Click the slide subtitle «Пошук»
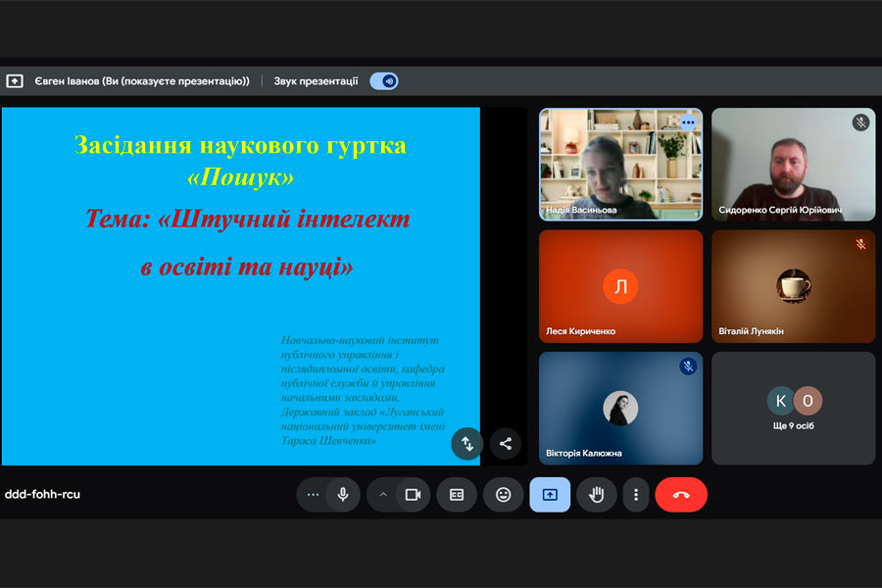The height and width of the screenshot is (588, 882). click(x=240, y=177)
